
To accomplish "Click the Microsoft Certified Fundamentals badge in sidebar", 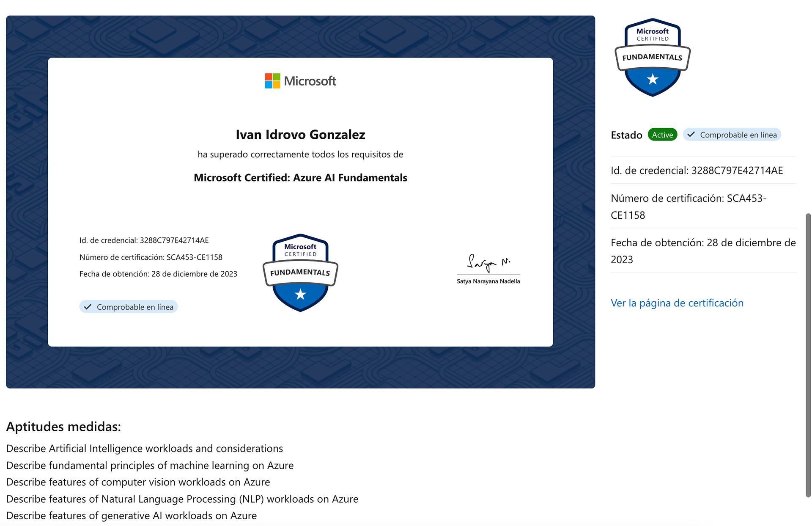I will coord(653,57).
